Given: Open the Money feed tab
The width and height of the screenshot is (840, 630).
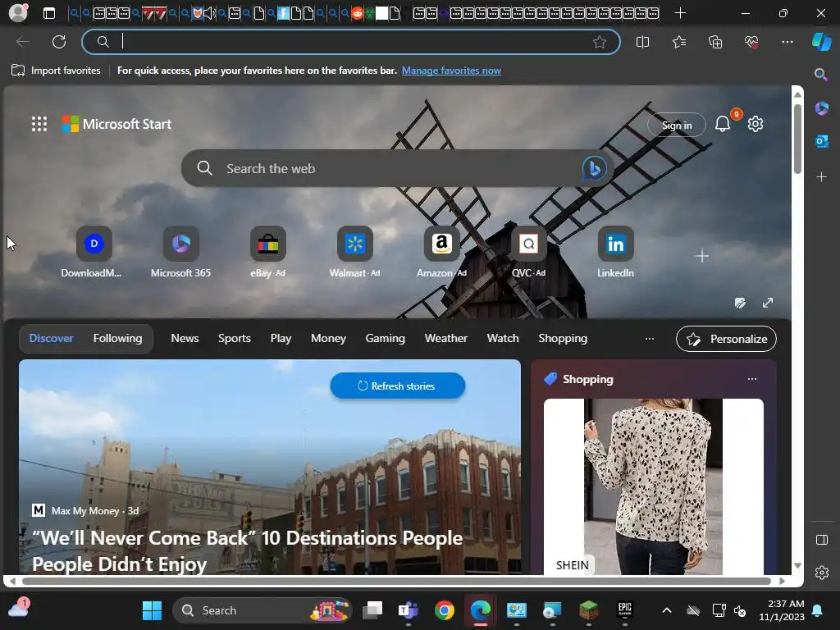Looking at the screenshot, I should [x=328, y=339].
